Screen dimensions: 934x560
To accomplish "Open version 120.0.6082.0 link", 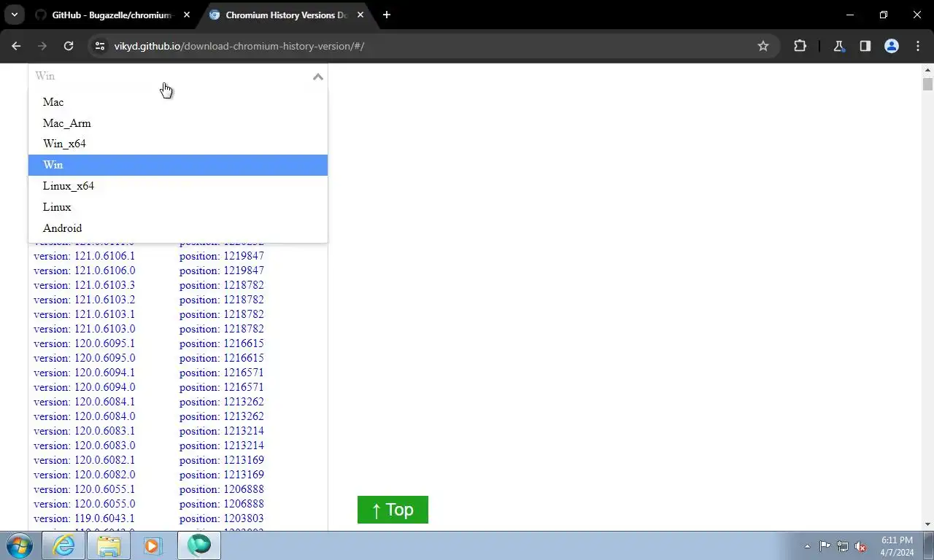I will 84,475.
